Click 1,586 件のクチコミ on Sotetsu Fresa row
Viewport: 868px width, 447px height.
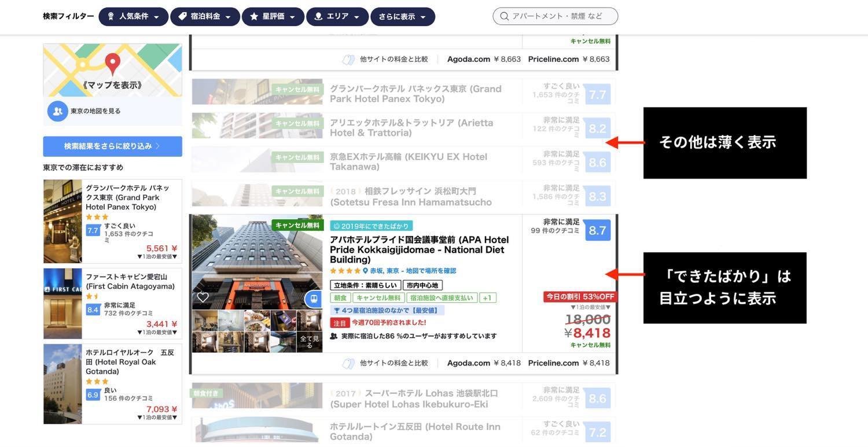[x=556, y=200]
